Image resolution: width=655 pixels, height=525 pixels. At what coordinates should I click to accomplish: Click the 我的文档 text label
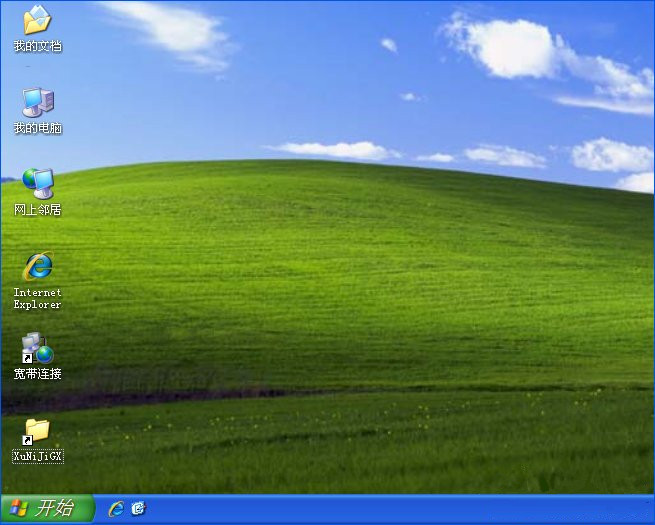click(37, 46)
